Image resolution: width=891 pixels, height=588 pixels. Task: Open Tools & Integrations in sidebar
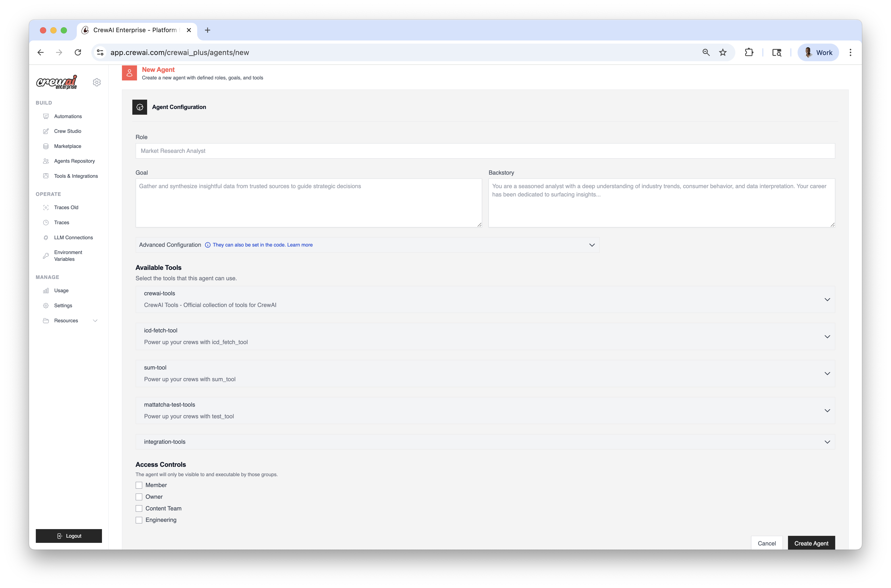pyautogui.click(x=76, y=176)
